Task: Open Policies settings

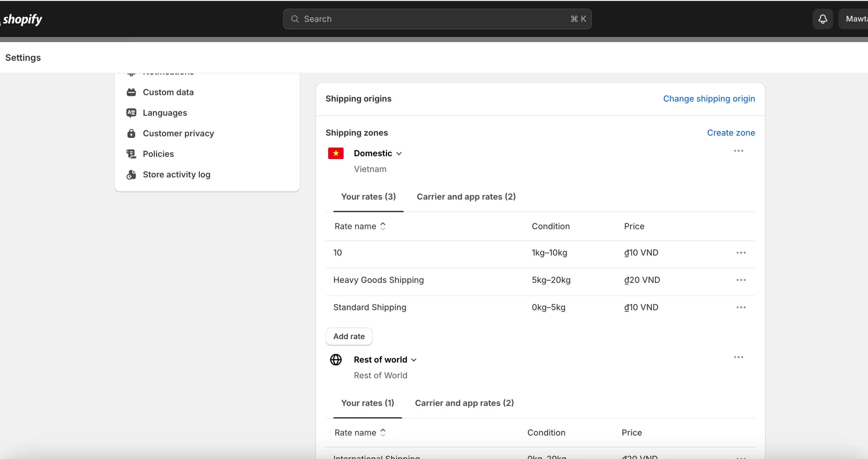Action: tap(158, 154)
